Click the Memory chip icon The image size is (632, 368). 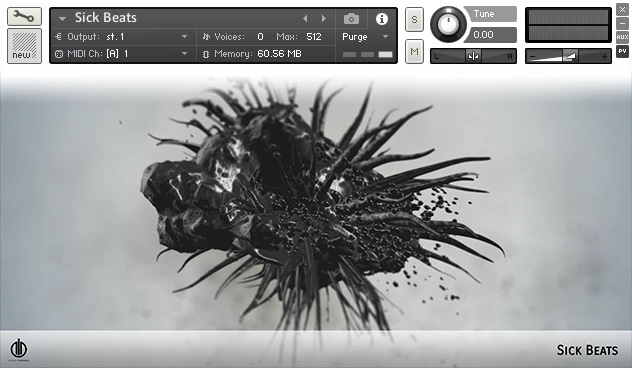(x=206, y=54)
